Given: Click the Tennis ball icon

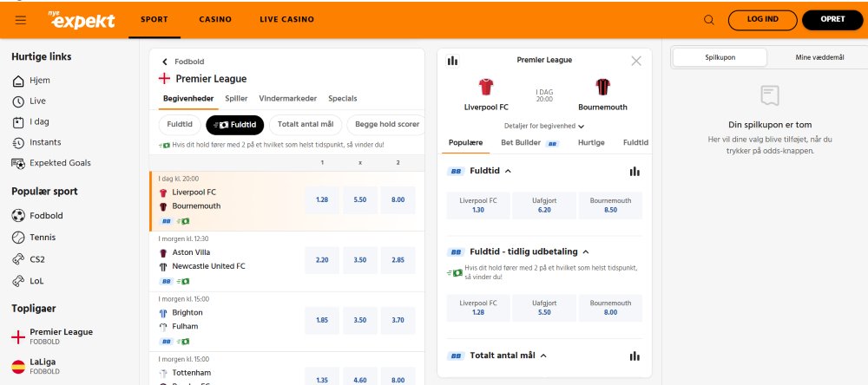Looking at the screenshot, I should coord(18,238).
